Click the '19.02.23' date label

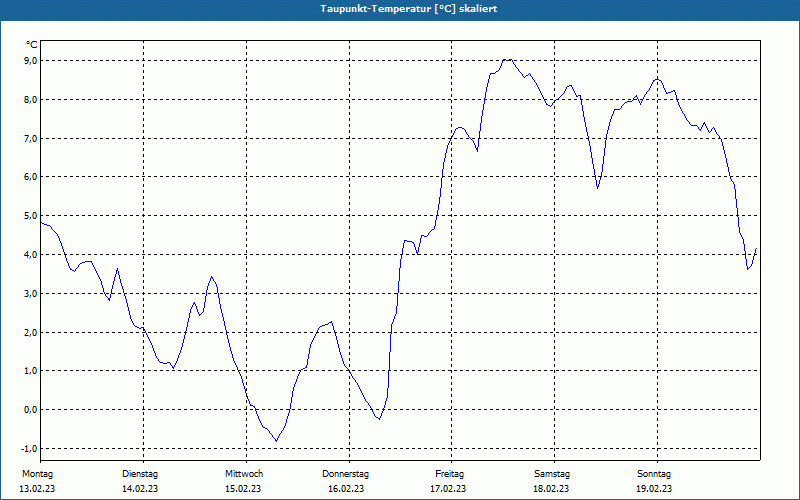coord(654,489)
